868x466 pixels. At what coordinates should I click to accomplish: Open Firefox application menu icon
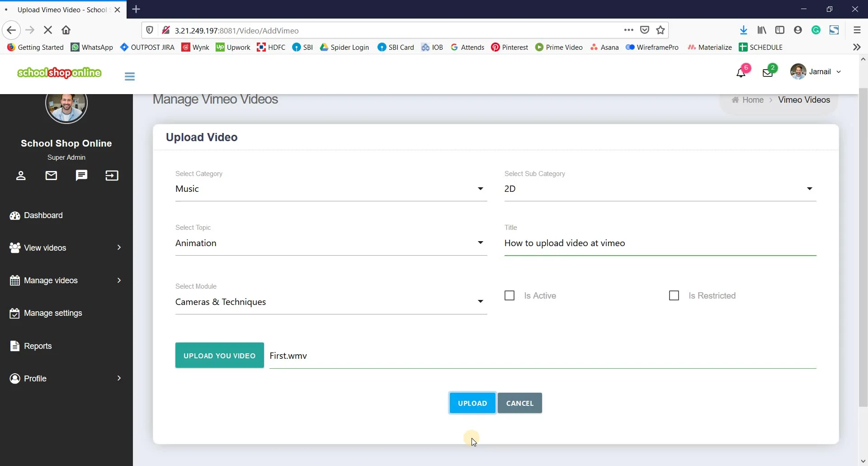click(x=857, y=30)
